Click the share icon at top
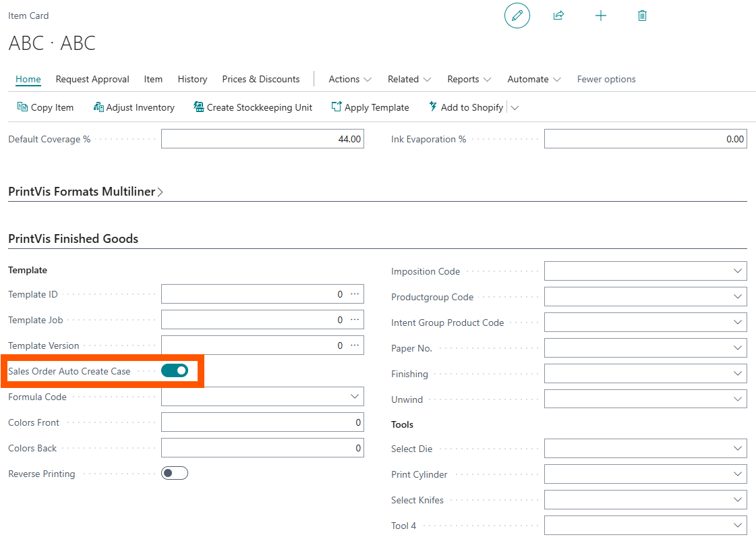The image size is (756, 558). tap(558, 16)
